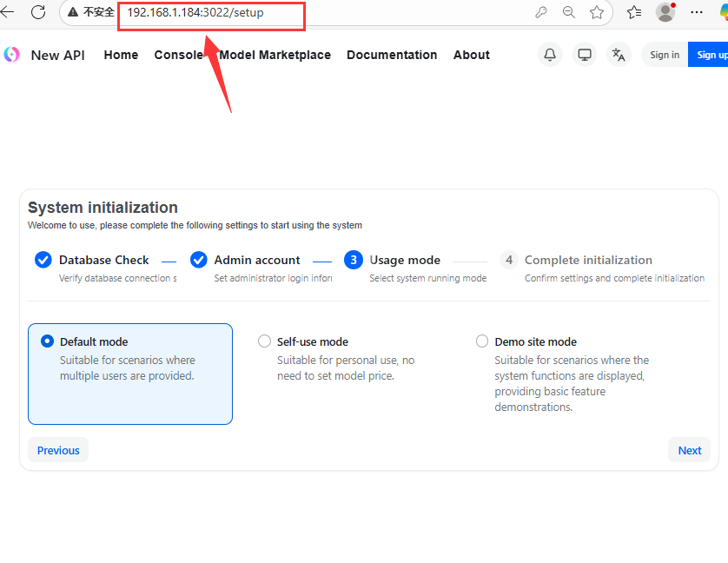Open the Home nav item

[121, 55]
